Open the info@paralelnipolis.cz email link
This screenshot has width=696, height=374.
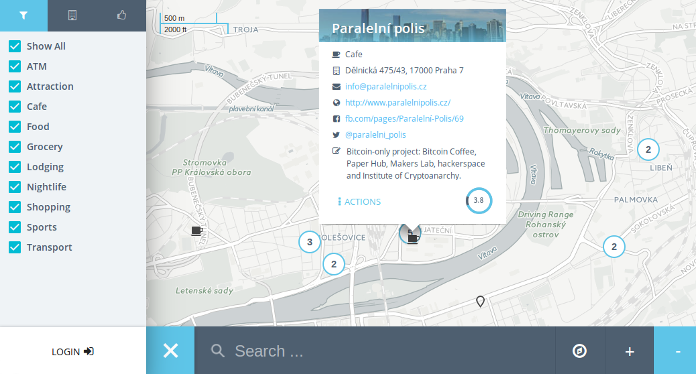pyautogui.click(x=386, y=87)
